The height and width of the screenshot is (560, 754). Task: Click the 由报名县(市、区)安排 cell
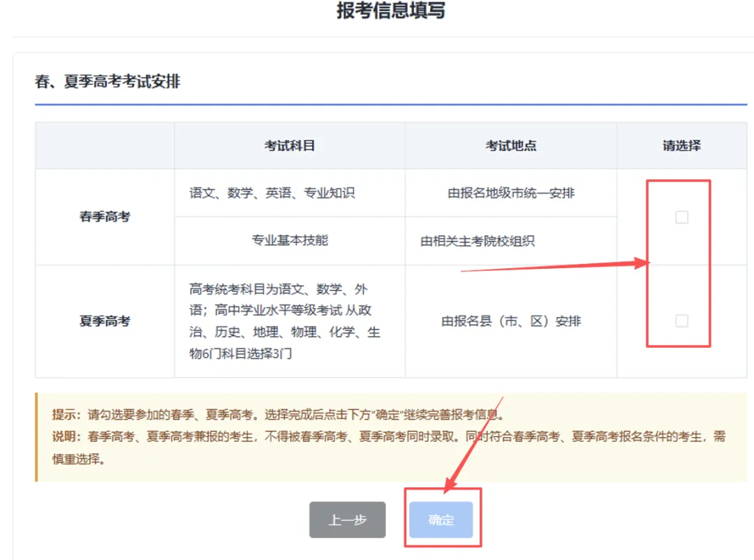[x=510, y=321]
